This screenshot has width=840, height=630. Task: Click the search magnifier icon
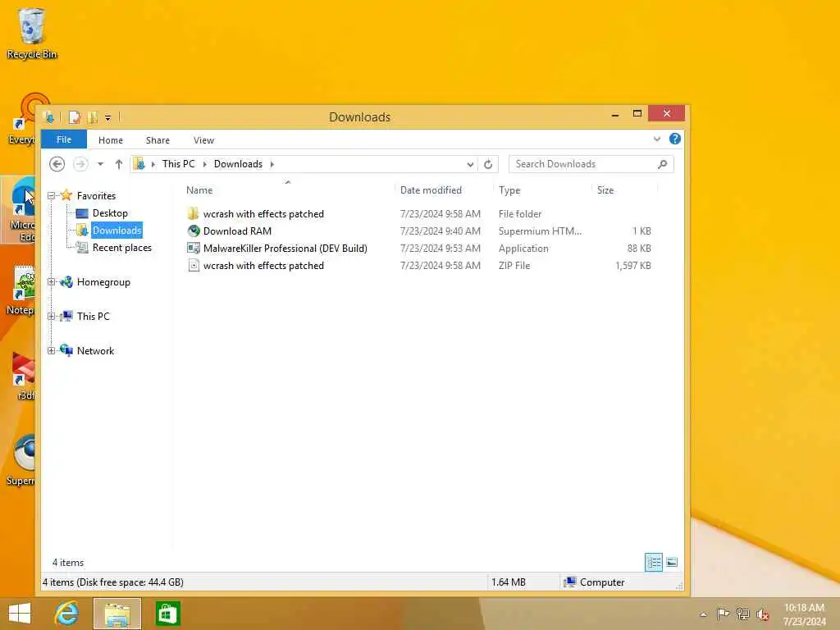tap(663, 164)
